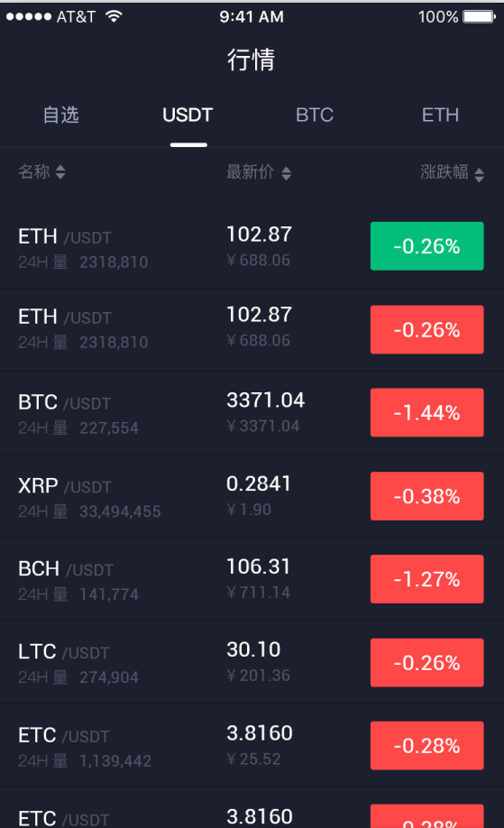Open the BTC/USDT pair row
The image size is (504, 828).
tap(252, 413)
